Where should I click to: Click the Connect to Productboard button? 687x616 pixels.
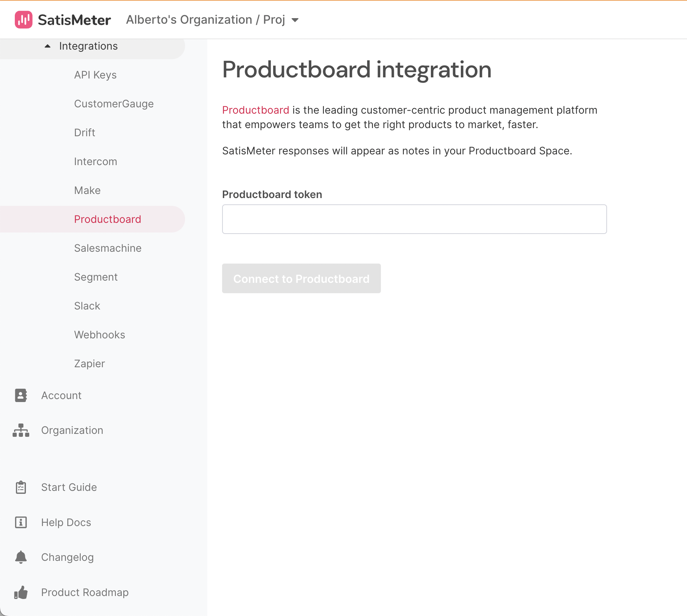301,278
